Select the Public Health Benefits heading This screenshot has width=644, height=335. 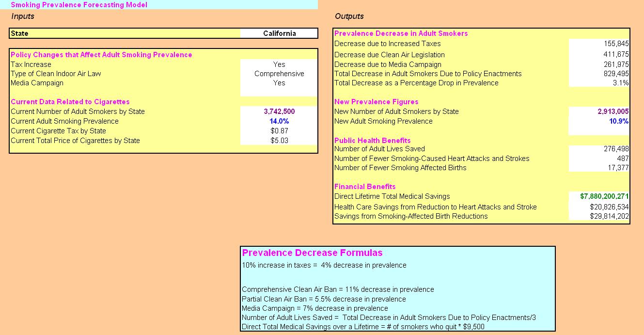click(373, 141)
